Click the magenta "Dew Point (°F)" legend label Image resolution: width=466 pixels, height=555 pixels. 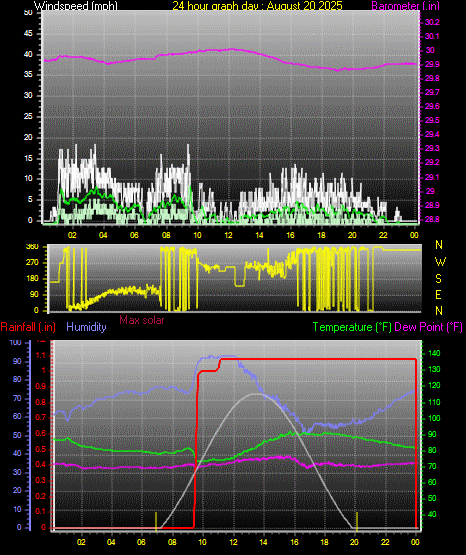pyautogui.click(x=428, y=327)
